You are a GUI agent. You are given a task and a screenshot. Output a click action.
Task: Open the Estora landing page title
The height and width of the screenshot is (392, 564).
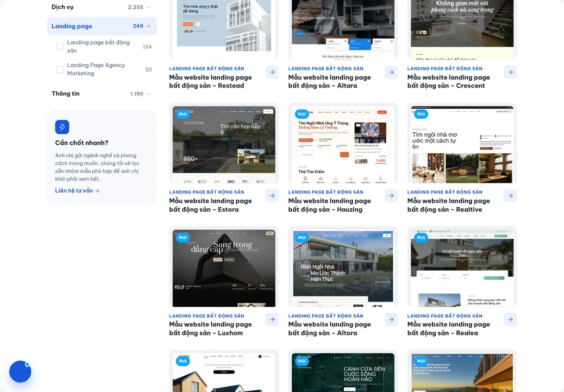210,205
